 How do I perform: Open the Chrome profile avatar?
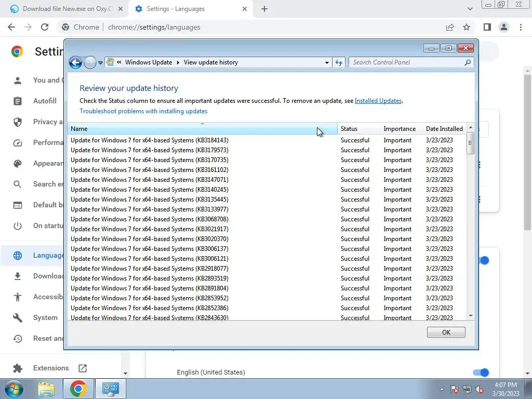click(504, 27)
